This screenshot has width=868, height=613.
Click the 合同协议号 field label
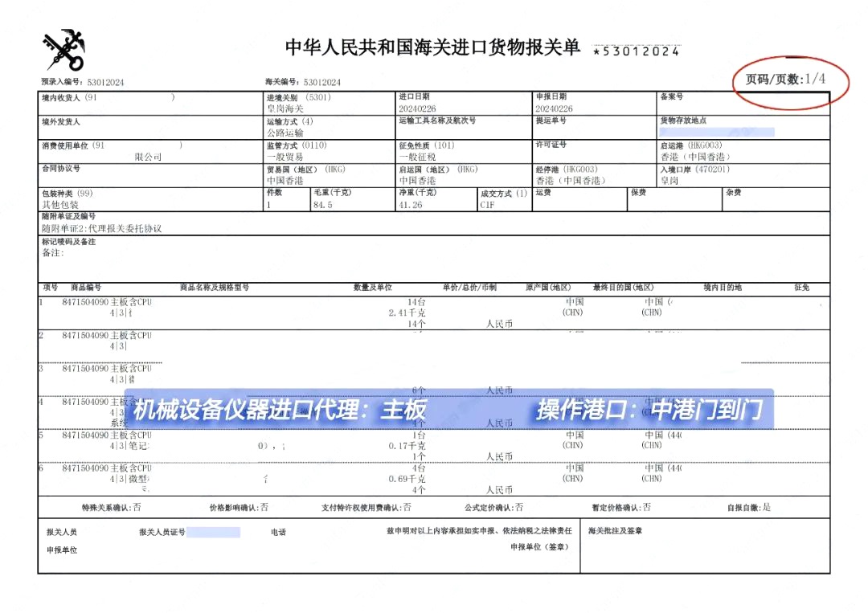[61, 168]
